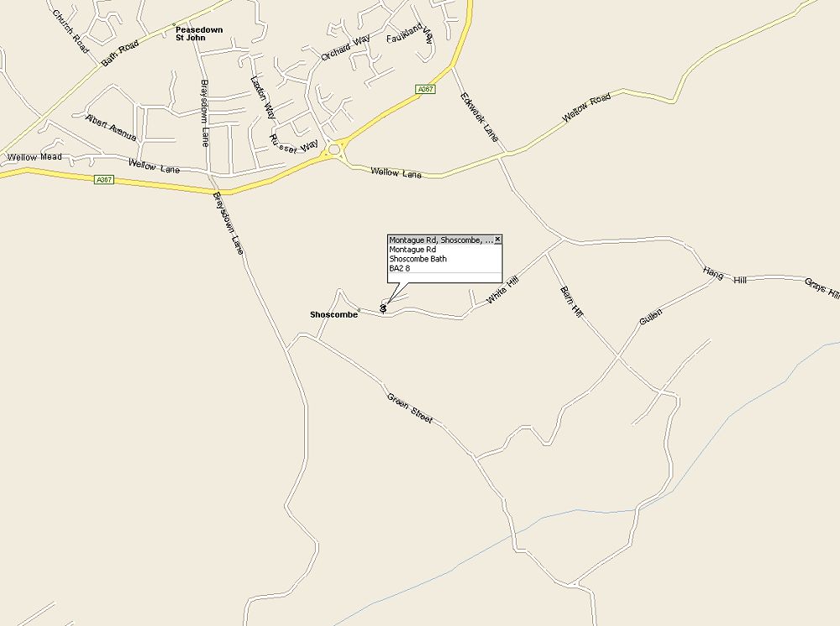
Task: Select the Bath Road label
Action: (x=120, y=53)
